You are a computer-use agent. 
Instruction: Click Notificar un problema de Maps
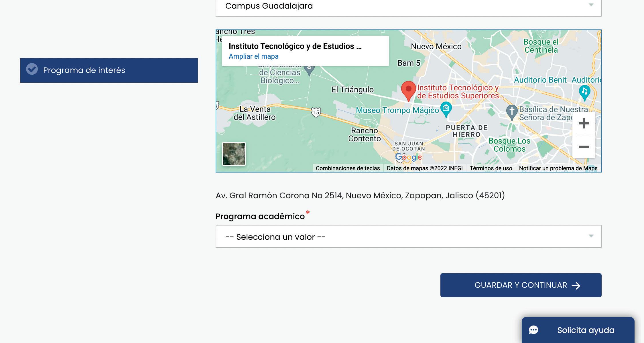558,168
